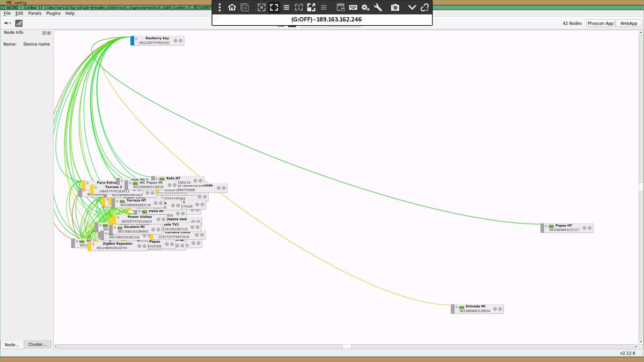Click the blue bar on Rasberry key node
644x362 pixels.
point(133,41)
